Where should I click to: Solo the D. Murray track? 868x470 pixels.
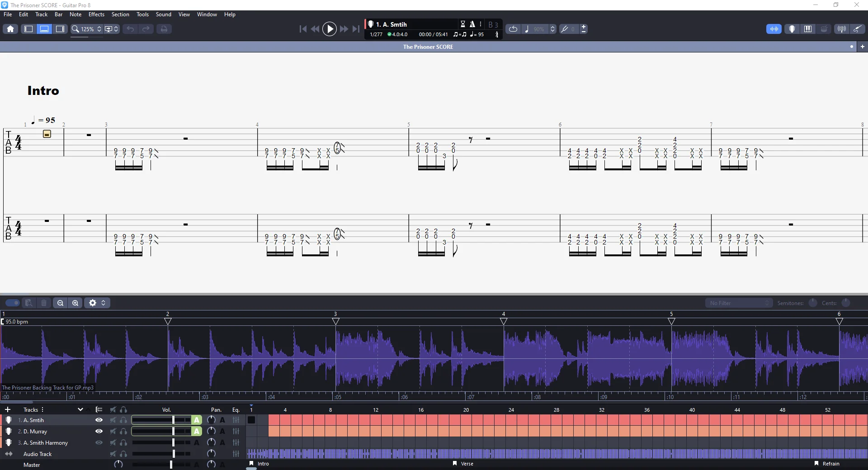coord(123,431)
